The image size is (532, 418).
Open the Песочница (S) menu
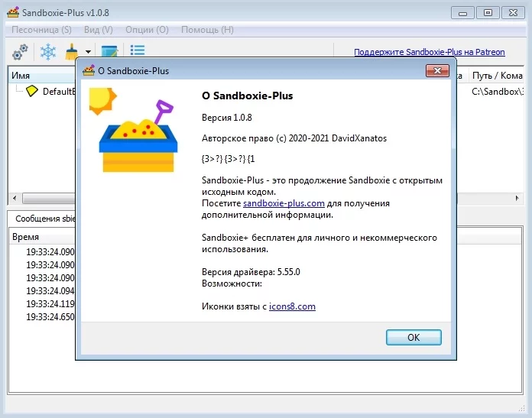41,30
